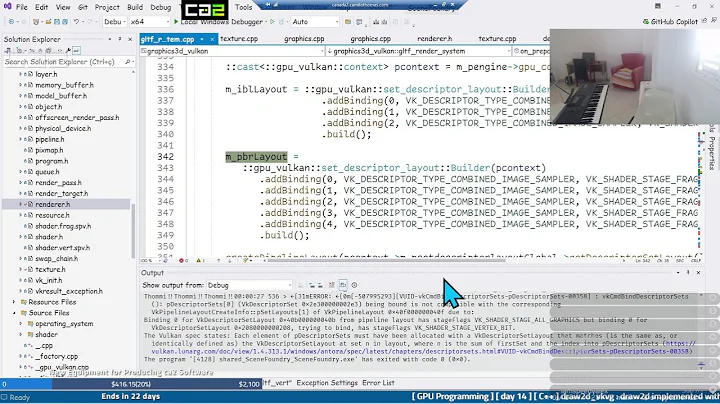Click the m_pbrLayout variable in code
The height and width of the screenshot is (404, 720).
click(256, 157)
